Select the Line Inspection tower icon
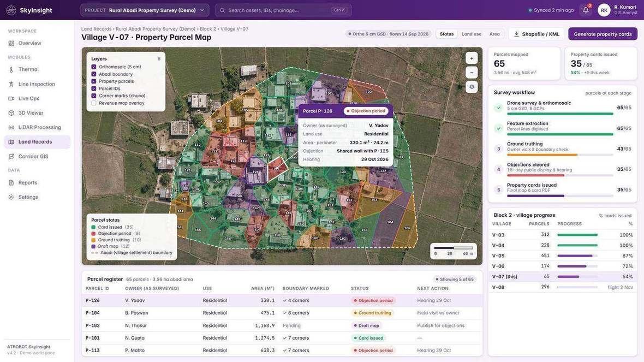 pos(11,84)
